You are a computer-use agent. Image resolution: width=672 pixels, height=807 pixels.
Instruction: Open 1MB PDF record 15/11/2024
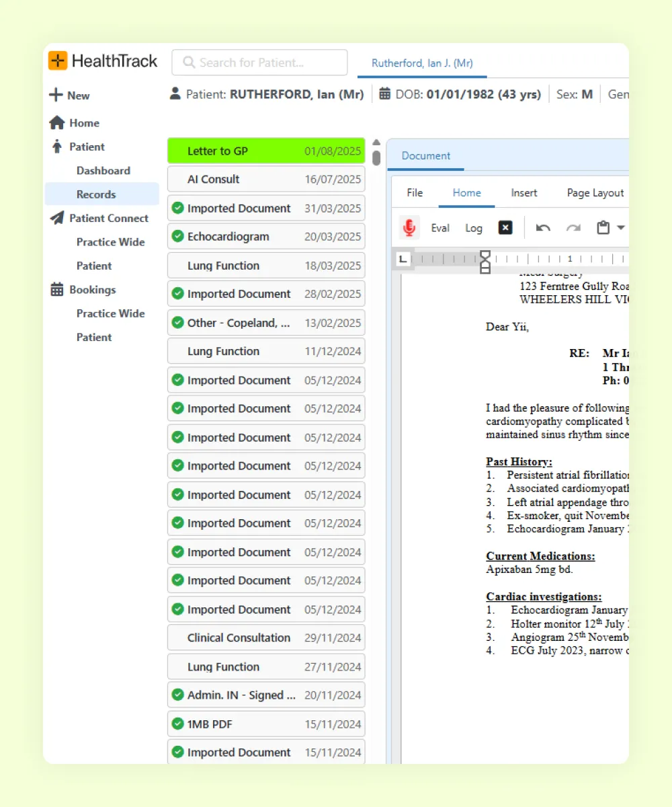266,724
